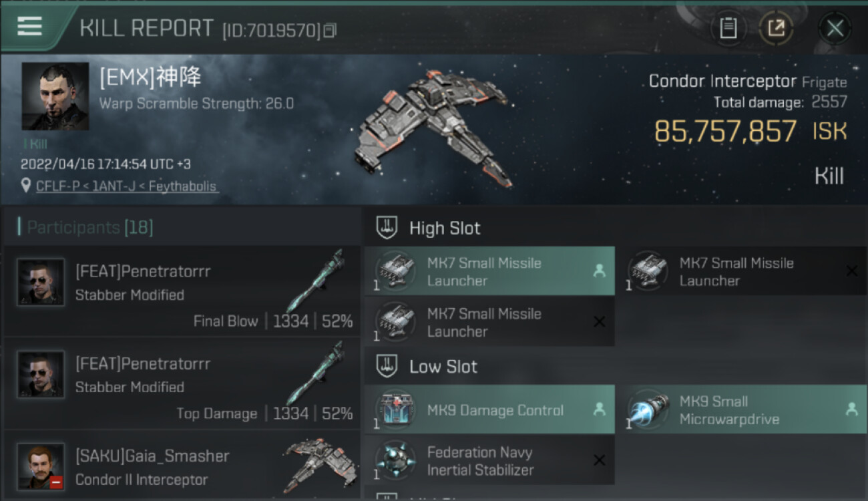The width and height of the screenshot is (868, 501).
Task: Click the Participants [18] header
Action: [85, 228]
